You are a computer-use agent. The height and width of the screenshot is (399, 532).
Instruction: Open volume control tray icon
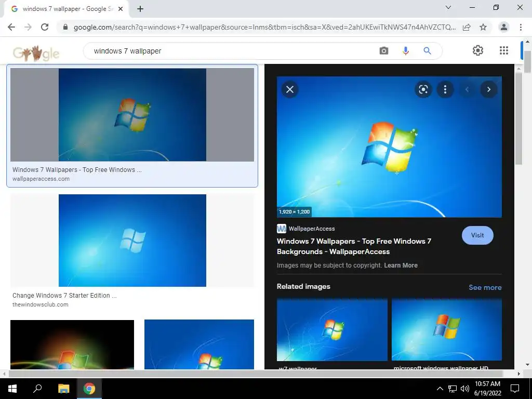tap(464, 389)
